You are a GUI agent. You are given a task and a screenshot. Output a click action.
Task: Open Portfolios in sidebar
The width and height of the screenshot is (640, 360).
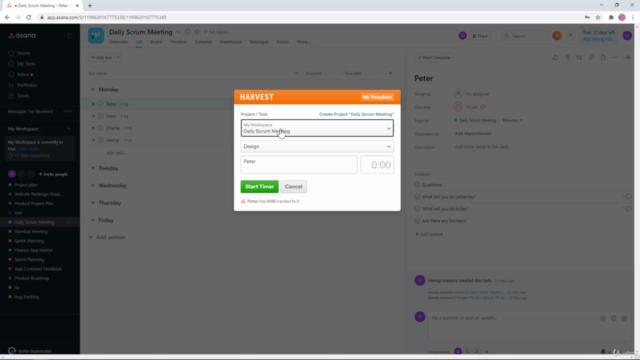coord(27,85)
